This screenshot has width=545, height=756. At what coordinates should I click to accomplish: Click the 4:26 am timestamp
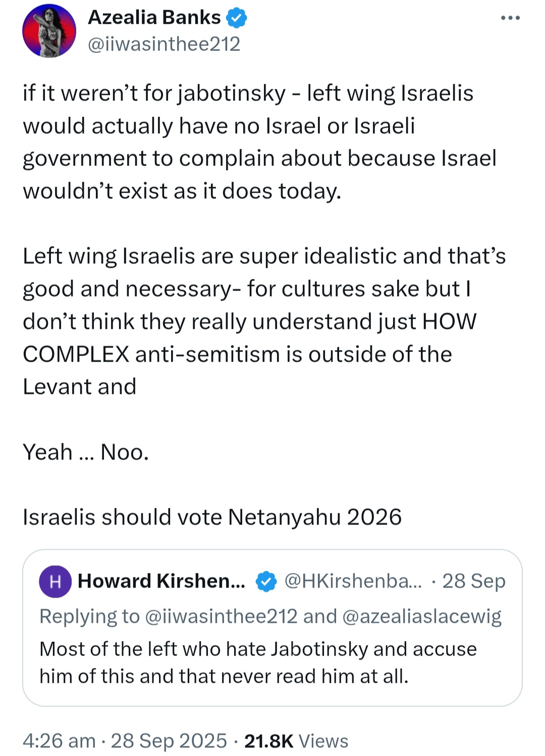[59, 741]
